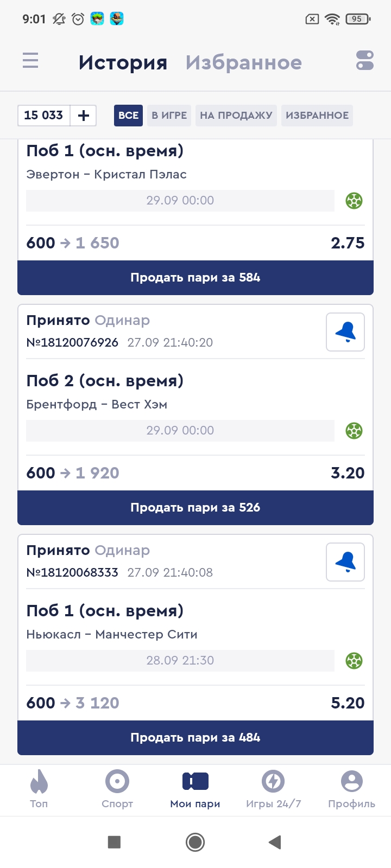
Task: Open the hamburger menu
Action: (x=30, y=60)
